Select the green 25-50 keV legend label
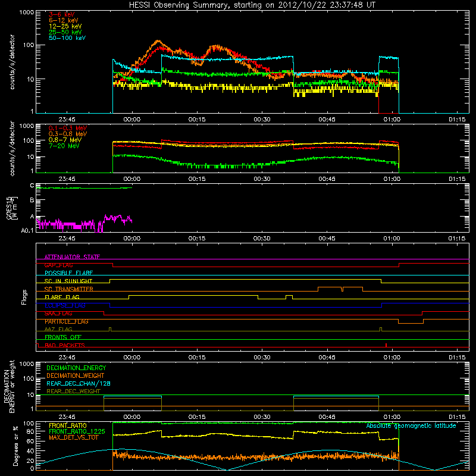476x476 pixels. [x=65, y=32]
